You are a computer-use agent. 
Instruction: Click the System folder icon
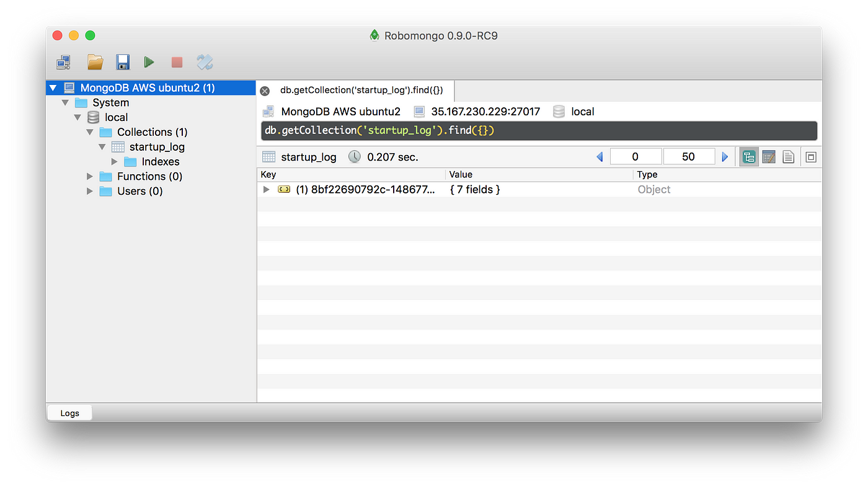(81, 103)
